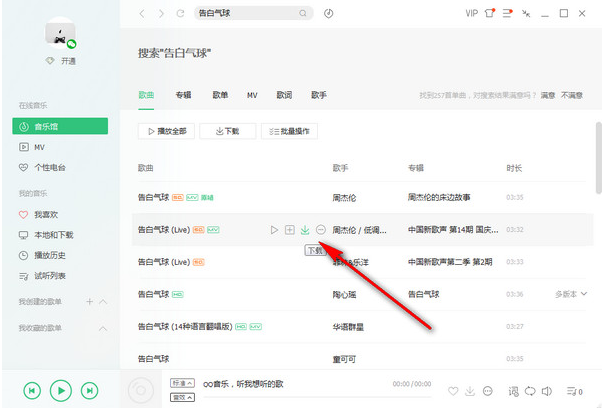Download current song from player bar
Screen dimensions: 615x411
coord(470,391)
